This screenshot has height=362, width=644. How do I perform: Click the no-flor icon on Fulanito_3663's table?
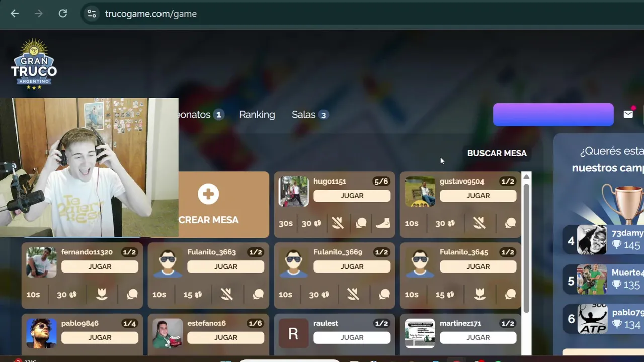pyautogui.click(x=227, y=294)
